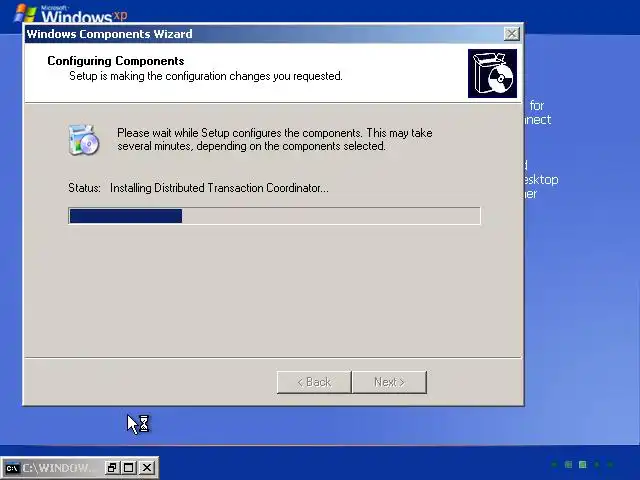640x480 pixels.
Task: Click the Windows XP logo on the background
Action: (x=70, y=13)
